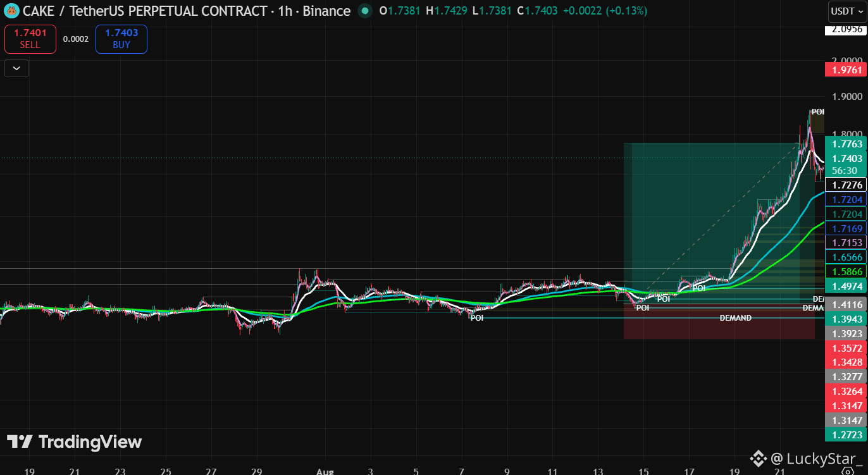Viewport: 868px width, 475px height.
Task: Select the white 2.0956 price label
Action: (847, 29)
